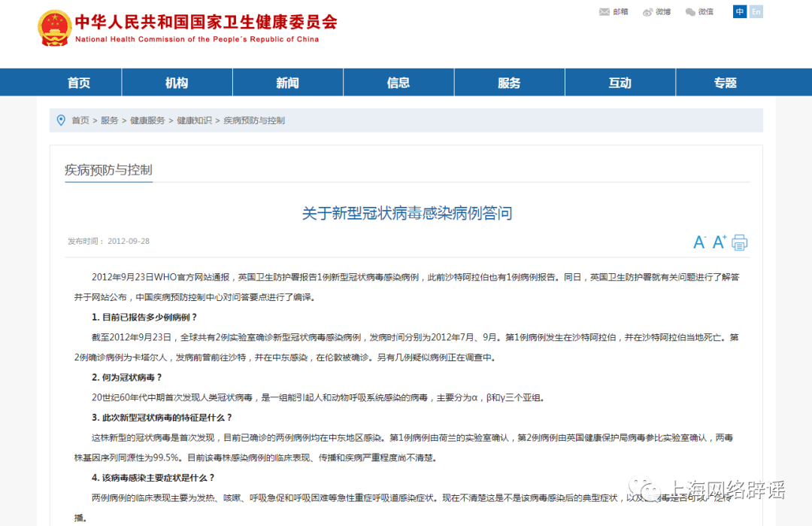Open the 新闻 navigation menu item
The height and width of the screenshot is (526, 812).
coord(288,82)
